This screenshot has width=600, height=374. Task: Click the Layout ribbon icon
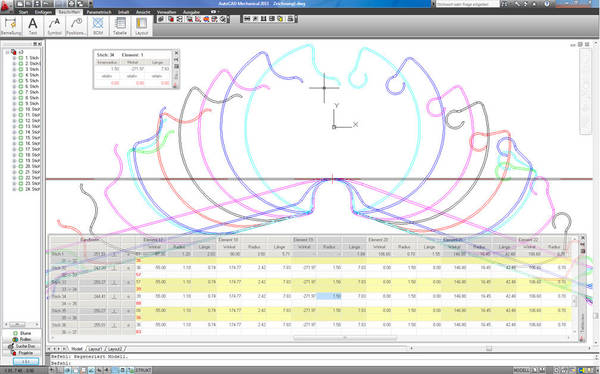142,26
